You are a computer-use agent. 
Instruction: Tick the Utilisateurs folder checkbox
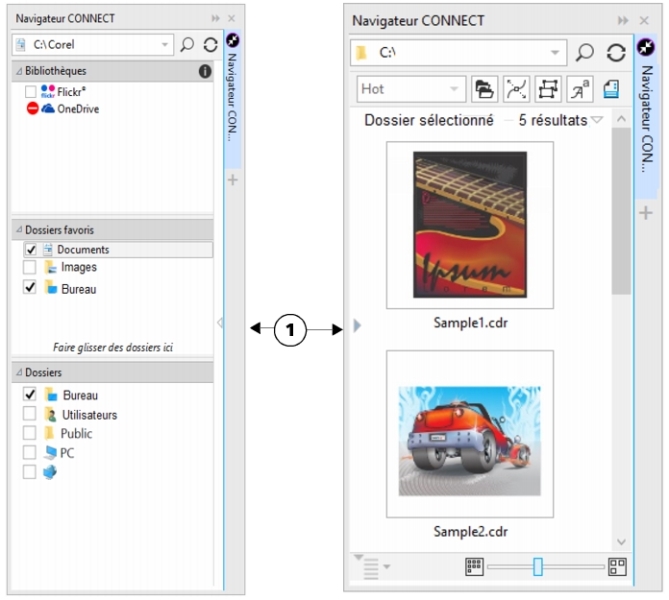(x=31, y=414)
